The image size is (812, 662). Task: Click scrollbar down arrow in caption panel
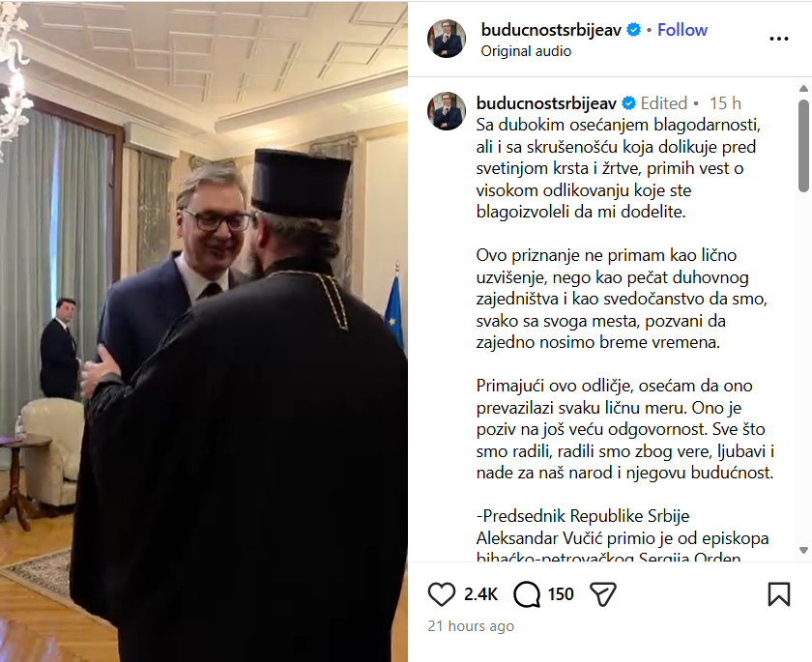803,550
